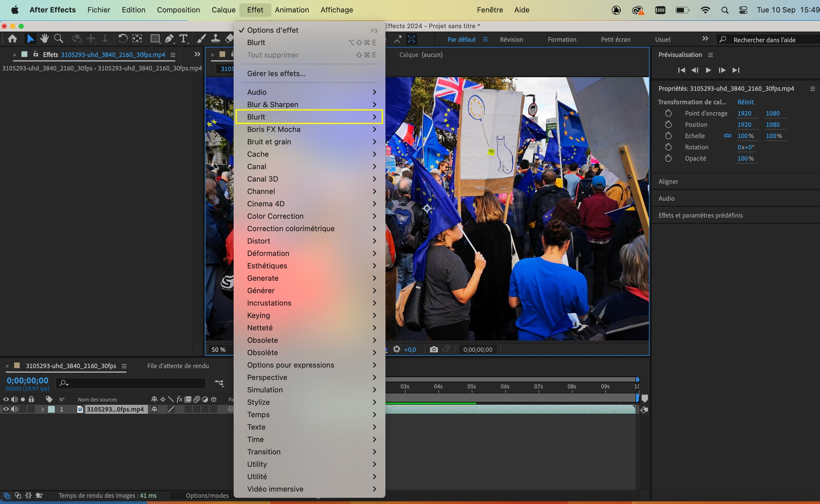Screen dimensions: 820x504
Task: Click Réinit. transformation link
Action: point(746,102)
